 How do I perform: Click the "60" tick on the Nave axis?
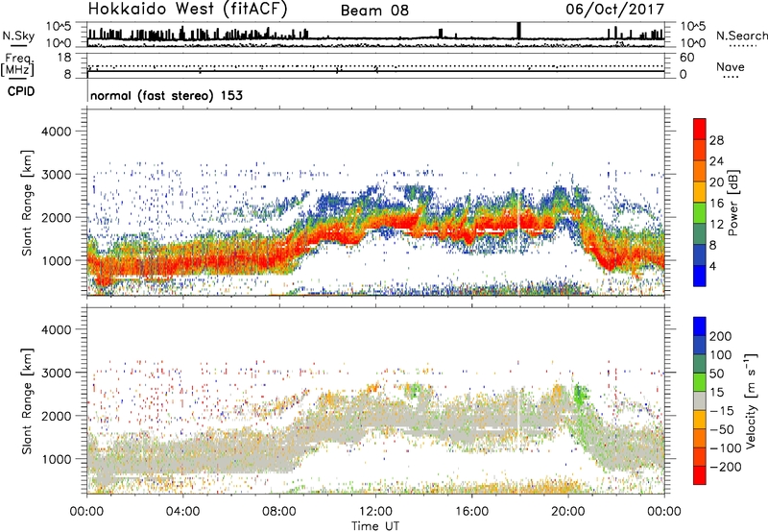[x=686, y=58]
